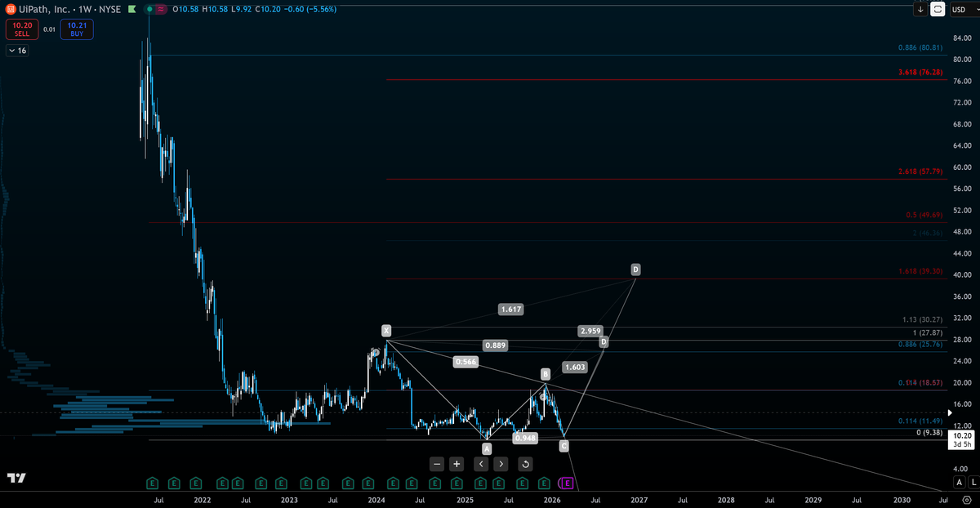Viewport: 980px width, 508px height.
Task: Click the 1.617 ratio label
Action: pos(510,310)
